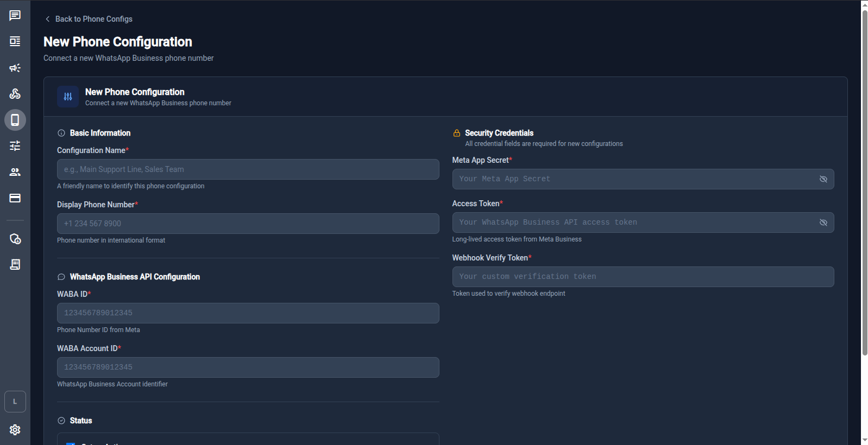Open the receipt logs sidebar icon
This screenshot has height=445, width=868.
pos(15,264)
